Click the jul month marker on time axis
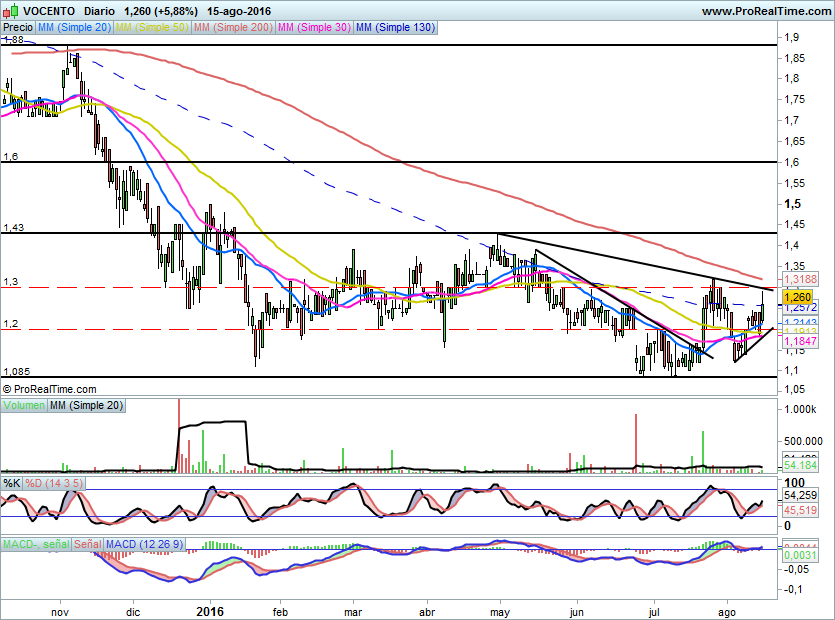Viewport: 835px width, 620px height. coord(653,613)
